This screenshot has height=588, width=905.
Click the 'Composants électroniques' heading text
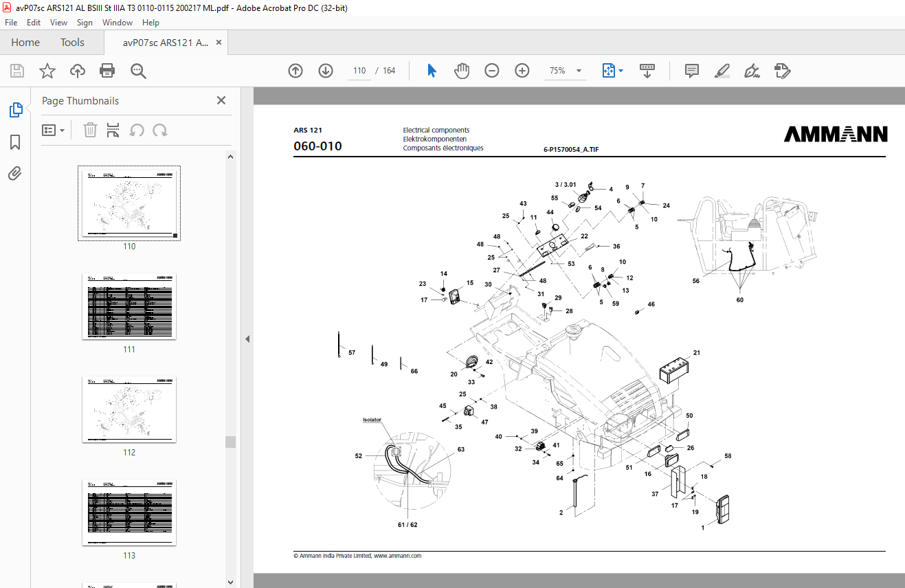tap(443, 148)
